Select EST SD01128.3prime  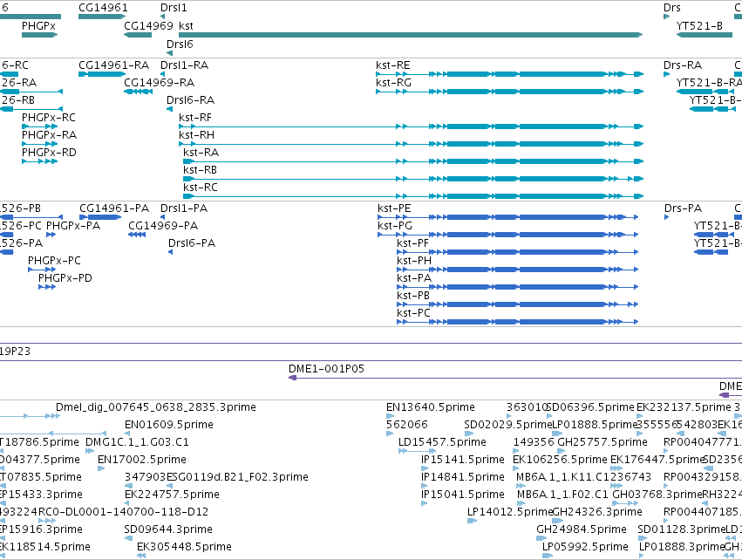(x=682, y=529)
